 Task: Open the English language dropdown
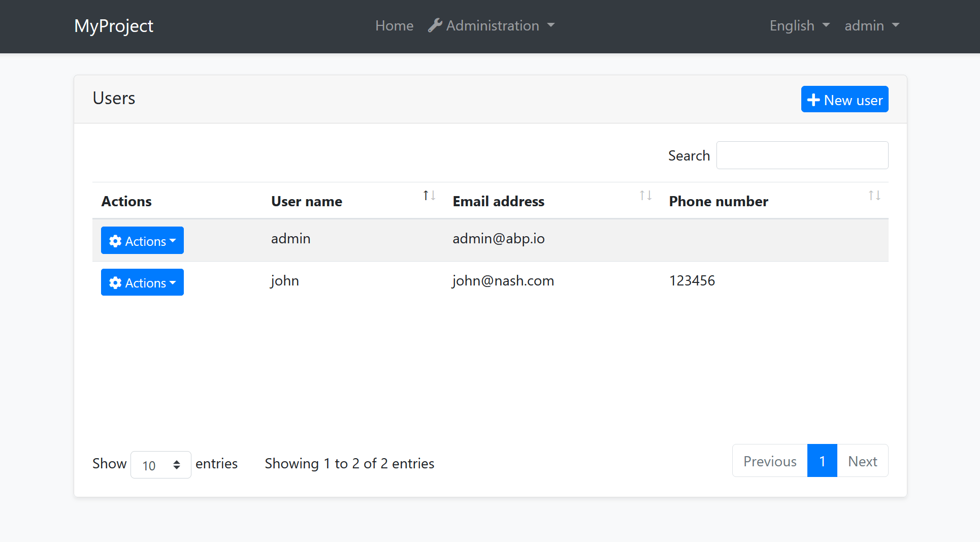click(799, 25)
